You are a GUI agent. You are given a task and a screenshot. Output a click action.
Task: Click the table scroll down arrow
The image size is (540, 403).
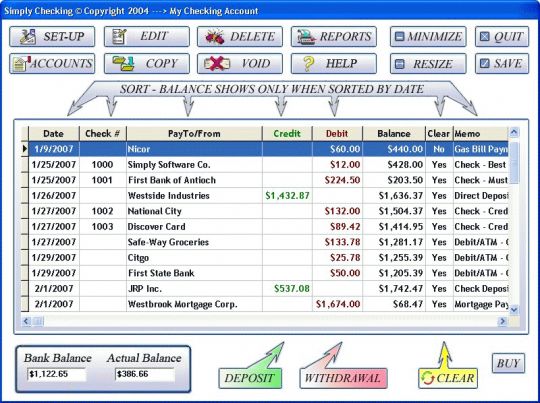pyautogui.click(x=514, y=309)
